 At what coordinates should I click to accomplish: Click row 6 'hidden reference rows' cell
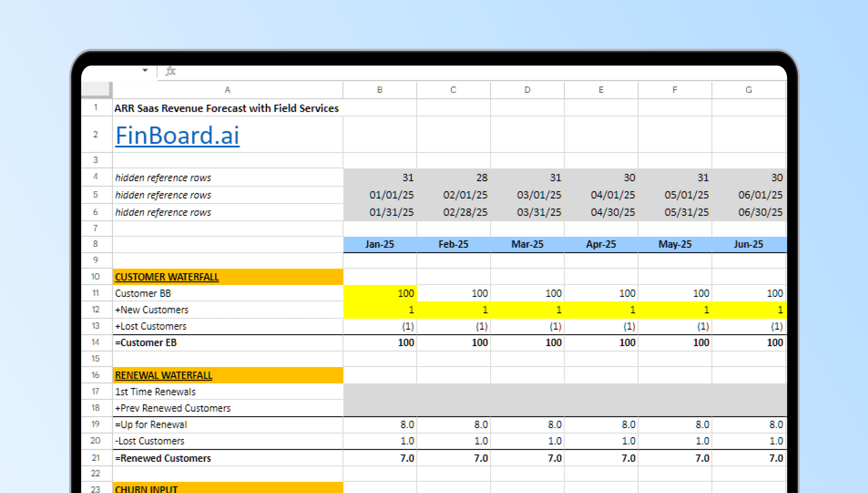point(227,212)
